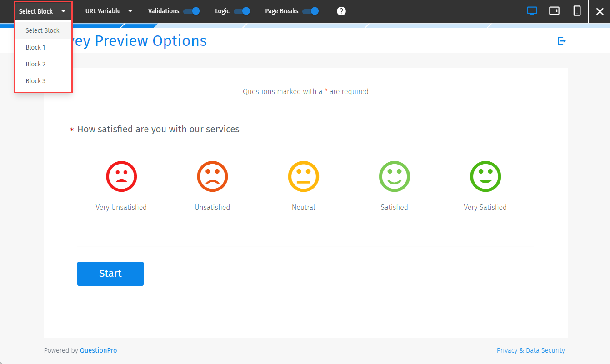The height and width of the screenshot is (364, 610).
Task: View the Privacy & Data Security page
Action: pyautogui.click(x=531, y=350)
